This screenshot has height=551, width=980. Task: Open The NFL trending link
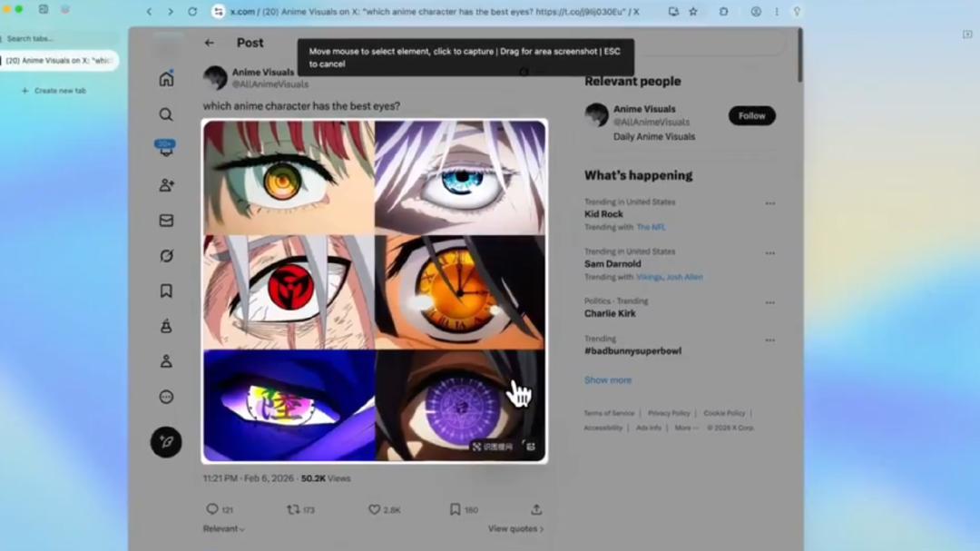click(x=651, y=228)
